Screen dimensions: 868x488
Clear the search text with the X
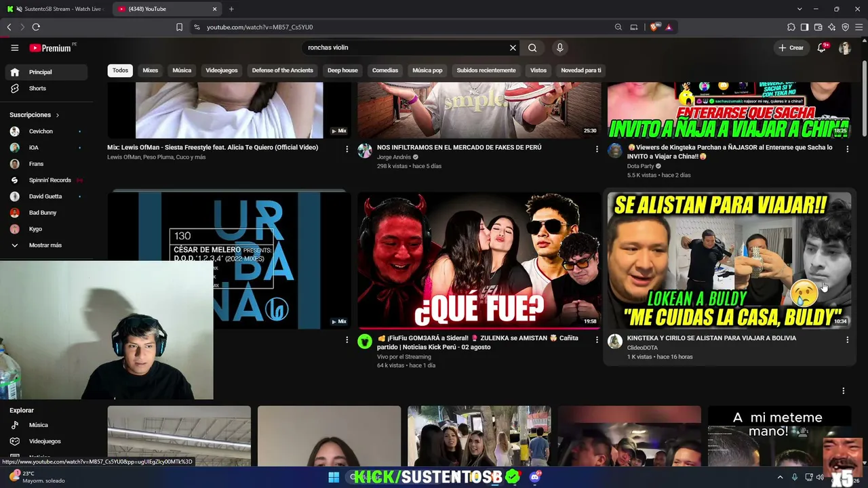point(513,47)
